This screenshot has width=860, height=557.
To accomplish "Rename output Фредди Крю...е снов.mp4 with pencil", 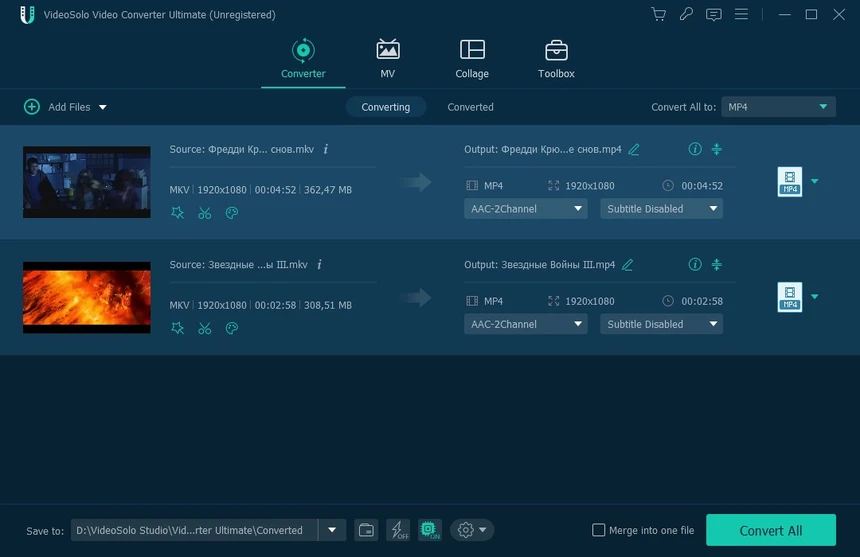I will coord(634,149).
